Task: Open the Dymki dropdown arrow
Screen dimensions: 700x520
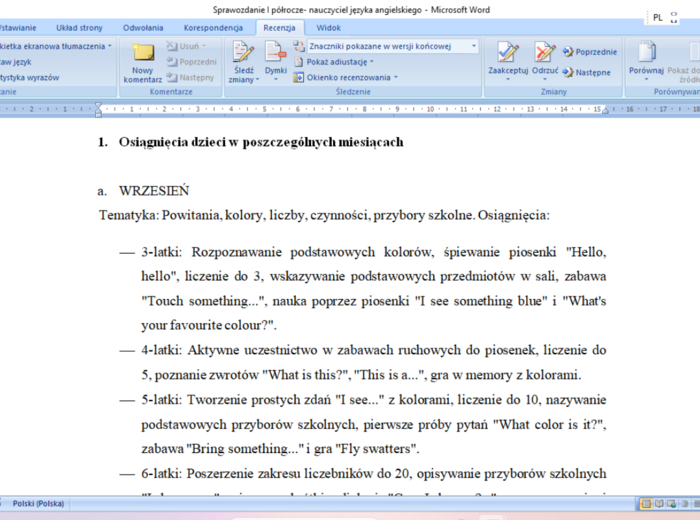Action: coord(275,79)
